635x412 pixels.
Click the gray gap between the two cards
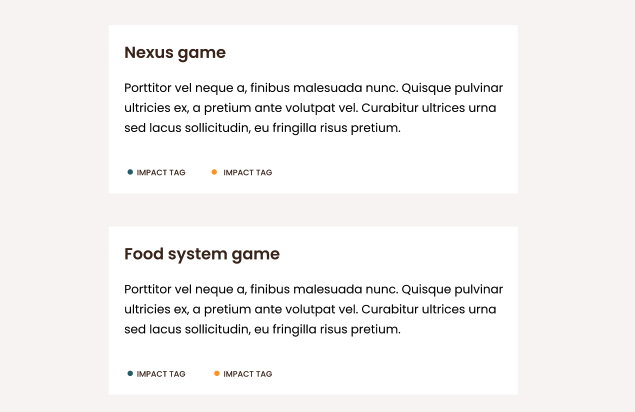coord(313,210)
